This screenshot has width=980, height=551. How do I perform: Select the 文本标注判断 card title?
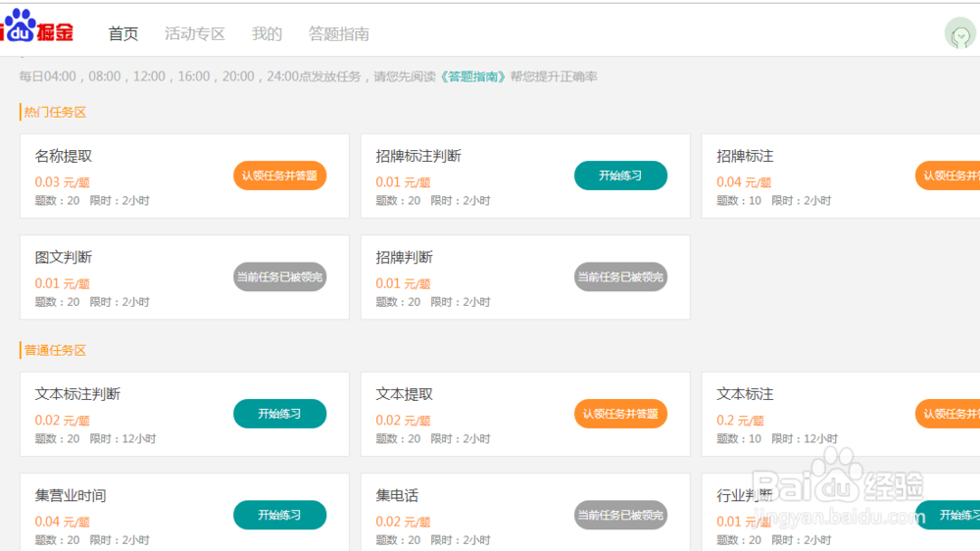[x=77, y=395]
